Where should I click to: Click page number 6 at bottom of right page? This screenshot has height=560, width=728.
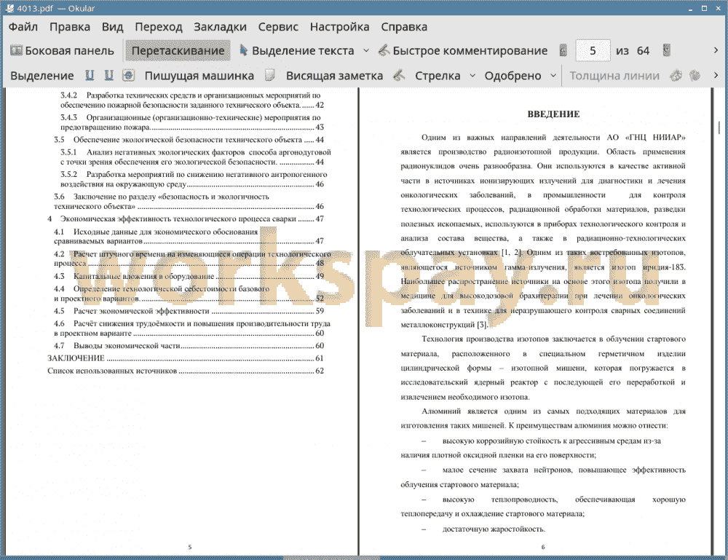click(x=543, y=547)
